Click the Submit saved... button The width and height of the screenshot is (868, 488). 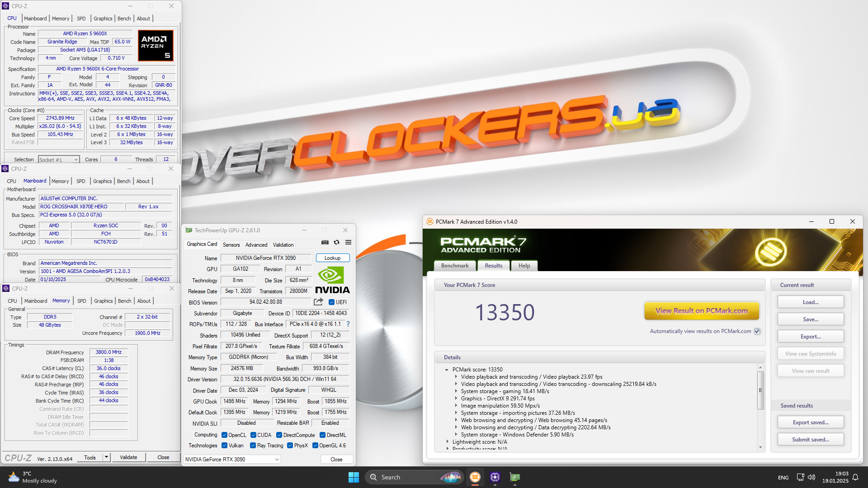point(811,440)
